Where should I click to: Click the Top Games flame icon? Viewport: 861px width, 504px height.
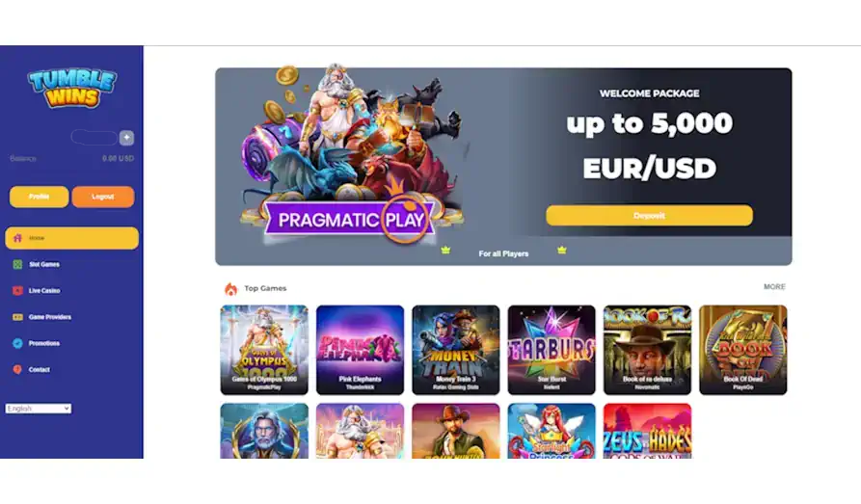click(x=231, y=289)
